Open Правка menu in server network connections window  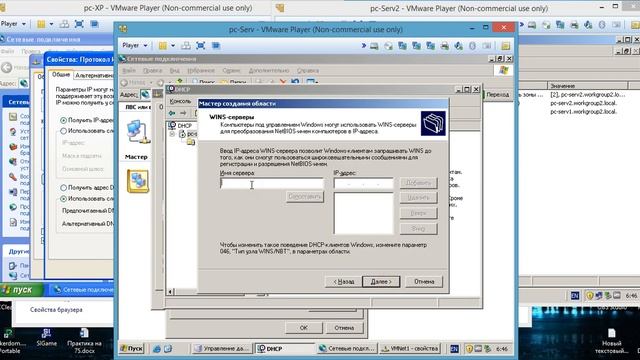click(152, 70)
